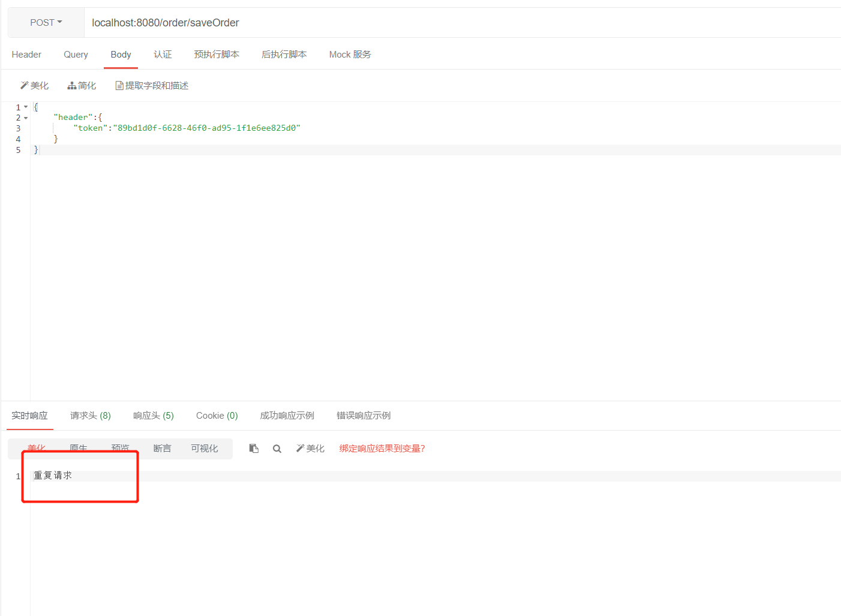Switch response view to 预览
841x616 pixels.
[120, 448]
